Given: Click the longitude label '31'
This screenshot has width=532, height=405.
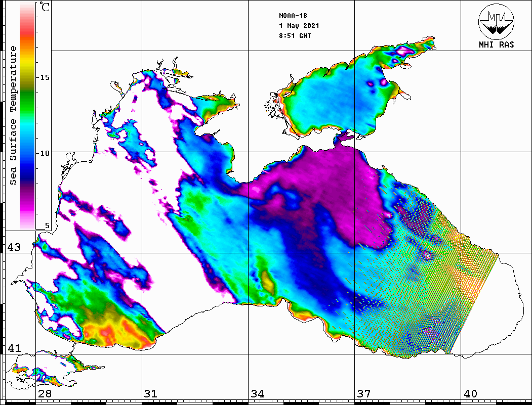Looking at the screenshot, I should coord(151,394).
